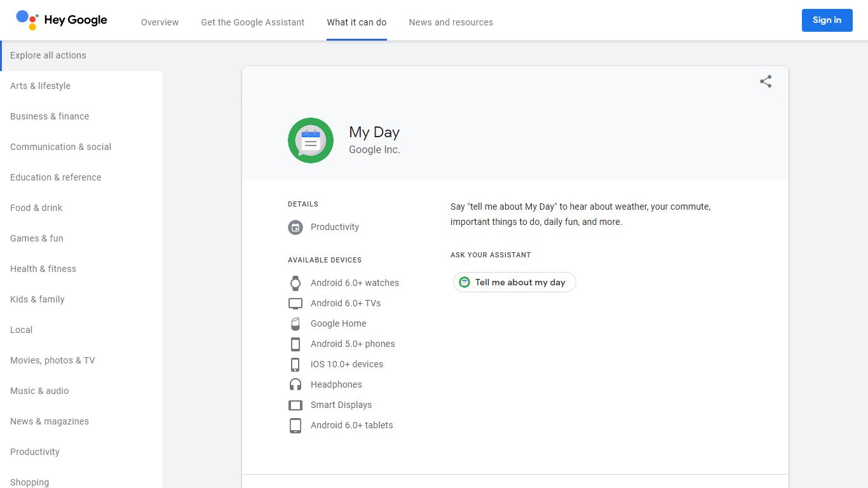868x488 pixels.
Task: Click the Smart Displays device text
Action: click(x=341, y=405)
